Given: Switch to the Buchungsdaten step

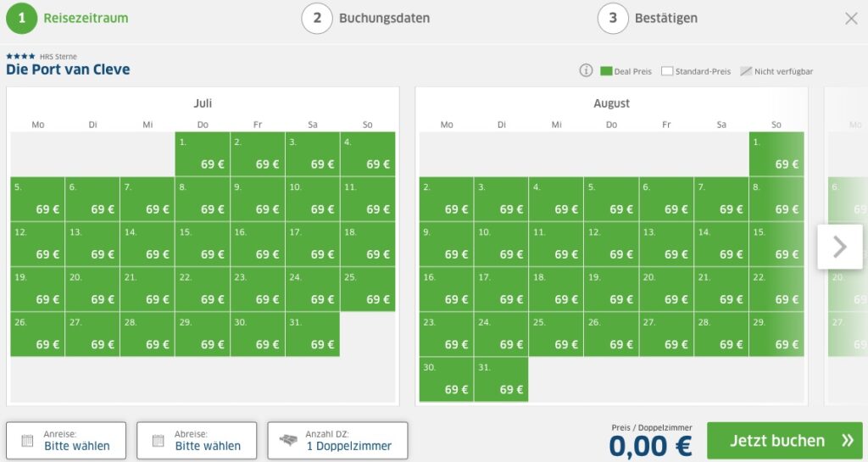Looking at the screenshot, I should [x=384, y=19].
